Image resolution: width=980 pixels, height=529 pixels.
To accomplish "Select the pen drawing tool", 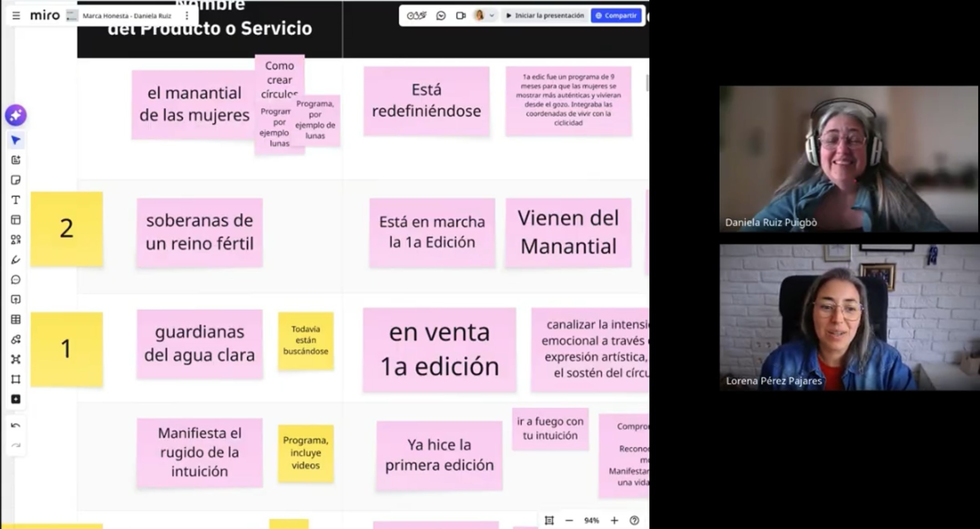I will 16,260.
